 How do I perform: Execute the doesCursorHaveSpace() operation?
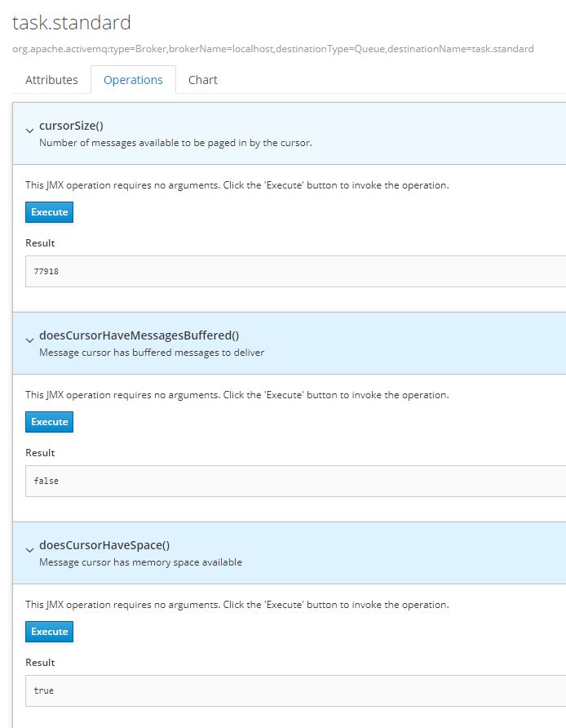[49, 632]
